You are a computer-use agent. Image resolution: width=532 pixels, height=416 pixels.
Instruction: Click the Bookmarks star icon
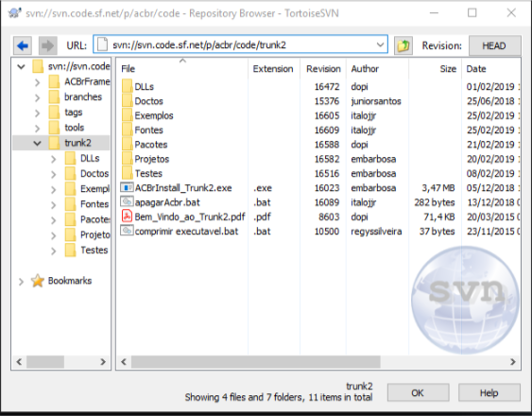[x=37, y=281]
